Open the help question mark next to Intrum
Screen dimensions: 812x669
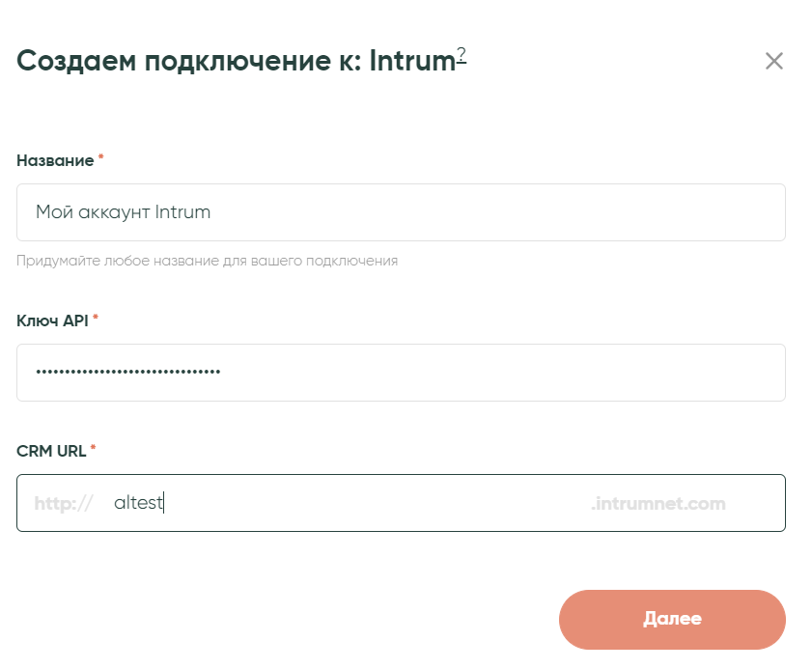tap(462, 56)
